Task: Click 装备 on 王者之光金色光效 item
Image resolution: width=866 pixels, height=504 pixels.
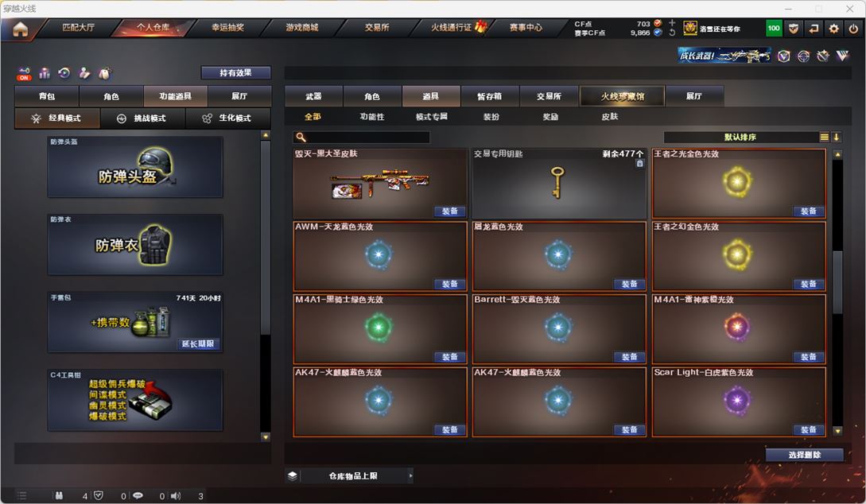Action: (x=809, y=211)
